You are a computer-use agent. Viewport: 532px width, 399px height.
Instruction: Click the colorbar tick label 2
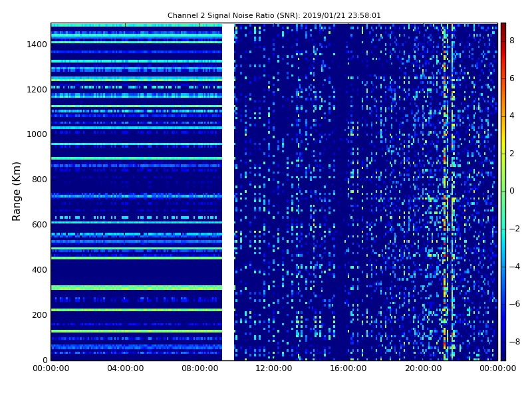(512, 154)
